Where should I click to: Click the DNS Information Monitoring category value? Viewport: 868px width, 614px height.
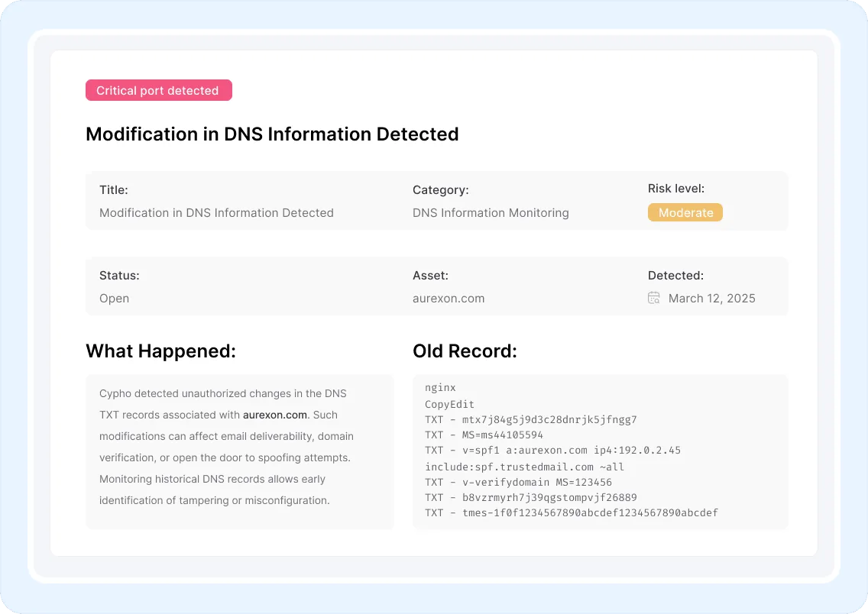[491, 212]
